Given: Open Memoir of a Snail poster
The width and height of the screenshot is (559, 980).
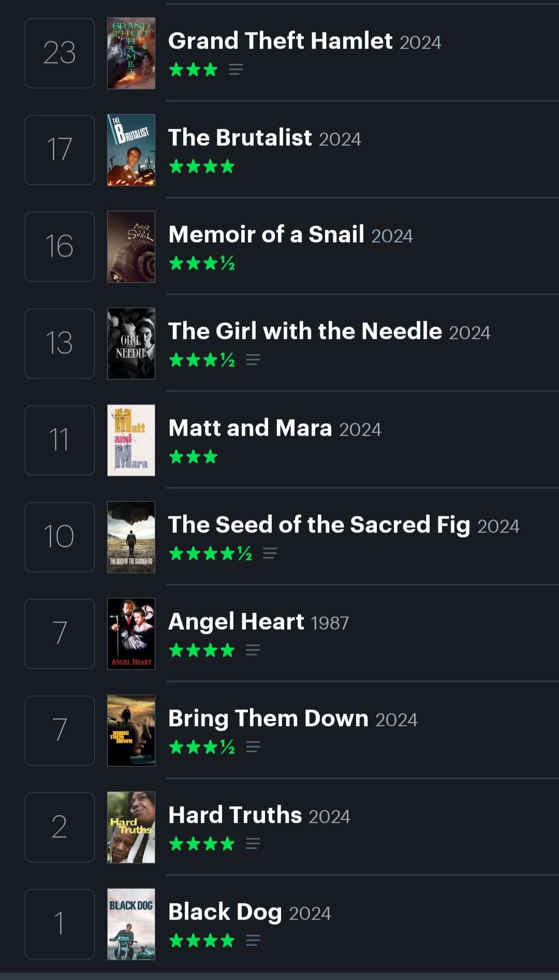Looking at the screenshot, I should click(131, 247).
